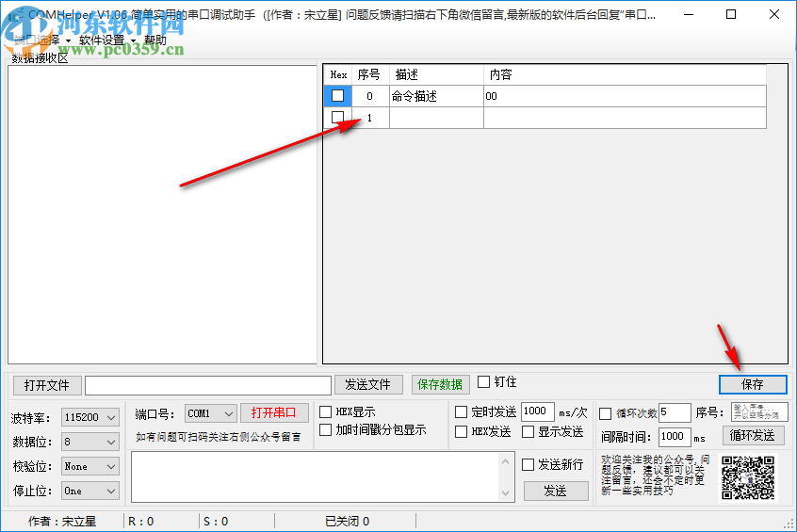
Task: Click the red 打开串口 button
Action: 274,412
